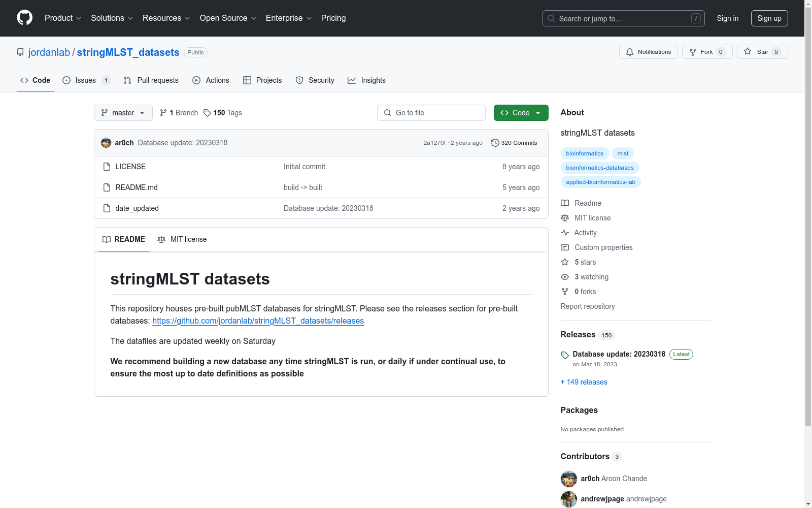Open the jordanlab owner link
The width and height of the screenshot is (812, 508).
pyautogui.click(x=49, y=52)
